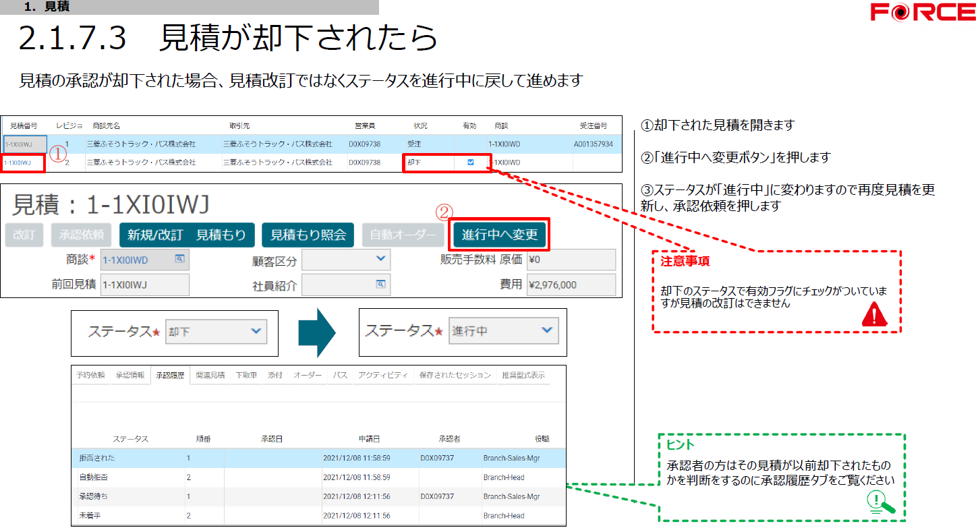Screen dimensions: 980x528
Task: Open the 関連見積 tab
Action: tap(210, 376)
